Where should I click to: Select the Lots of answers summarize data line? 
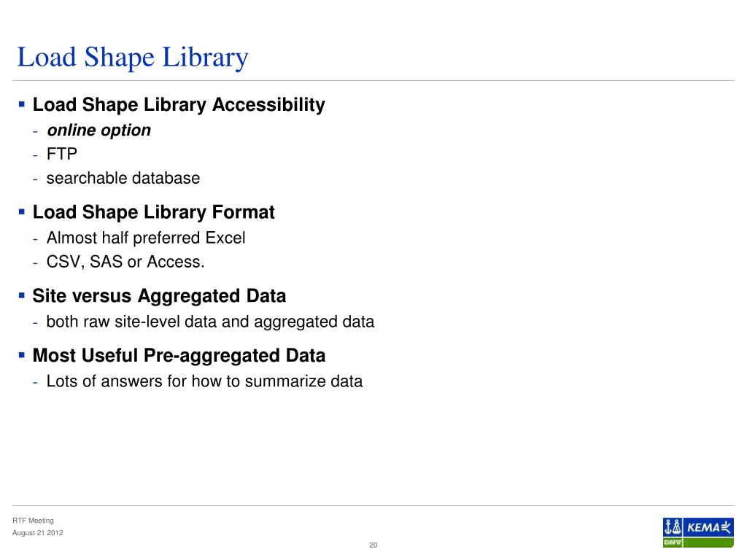[x=204, y=381]
